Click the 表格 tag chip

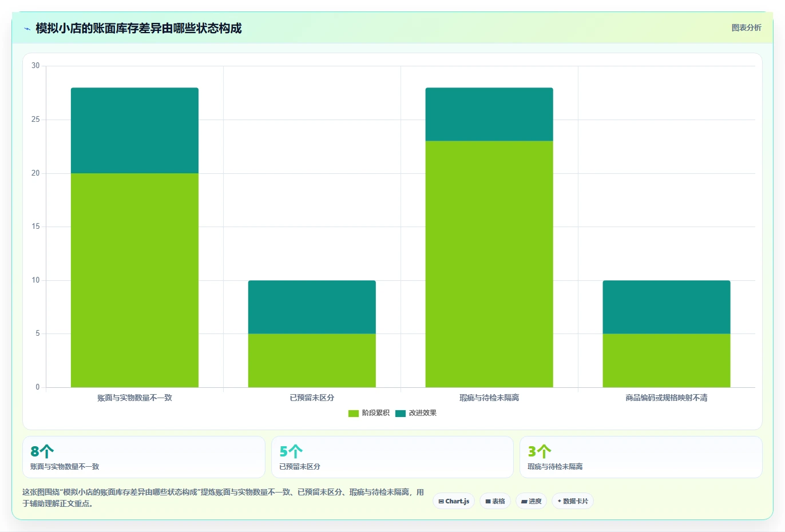coord(495,501)
